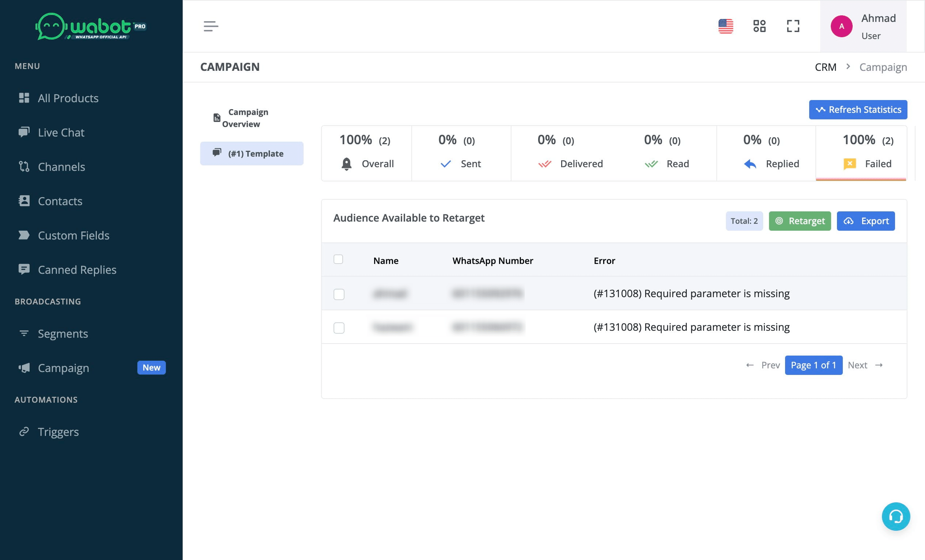
Task: Click the Overall notification bell icon
Action: [346, 164]
